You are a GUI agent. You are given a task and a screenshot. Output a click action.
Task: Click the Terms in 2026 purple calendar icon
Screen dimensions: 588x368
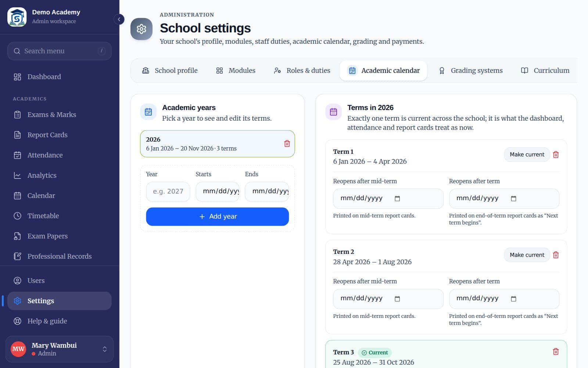click(333, 112)
